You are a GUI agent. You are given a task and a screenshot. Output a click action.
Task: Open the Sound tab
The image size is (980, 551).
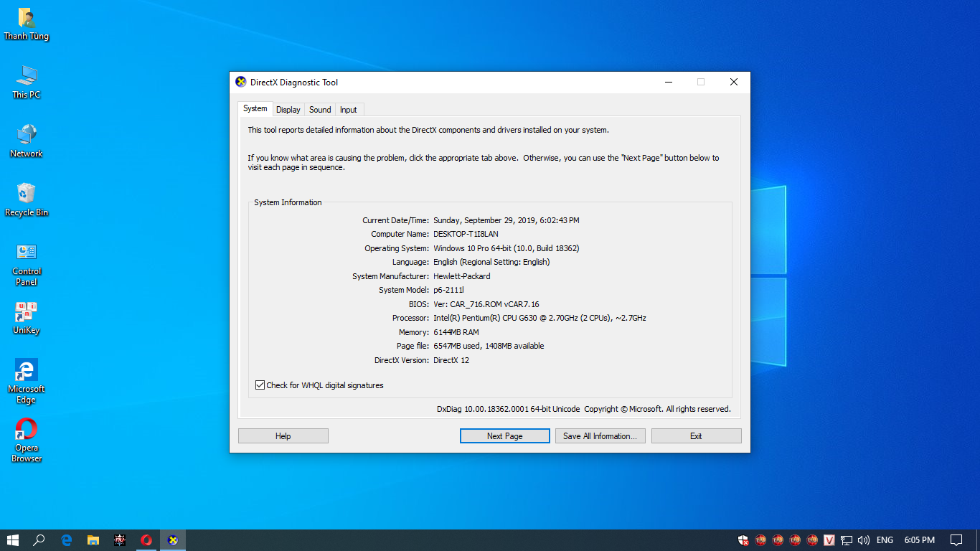point(320,110)
